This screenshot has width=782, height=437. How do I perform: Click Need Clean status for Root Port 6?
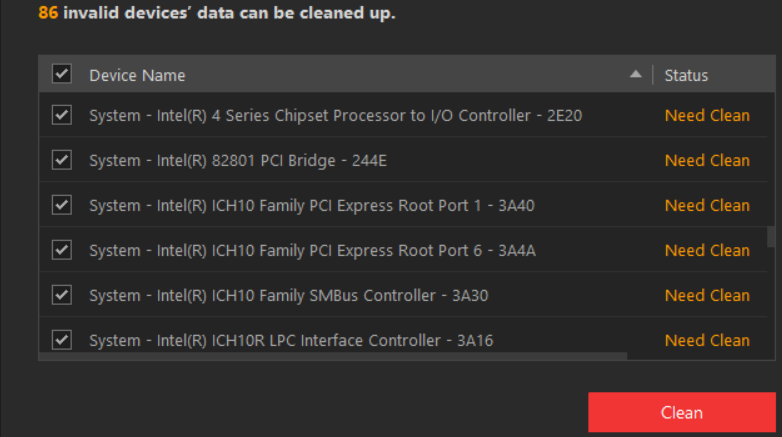[x=707, y=250]
